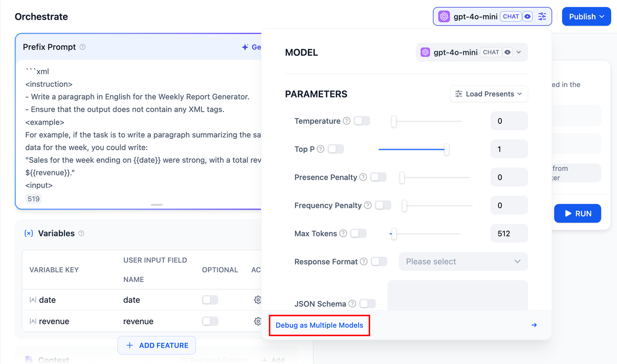This screenshot has width=617, height=364.
Task: Click eye icon in MODEL selector
Action: 507,52
